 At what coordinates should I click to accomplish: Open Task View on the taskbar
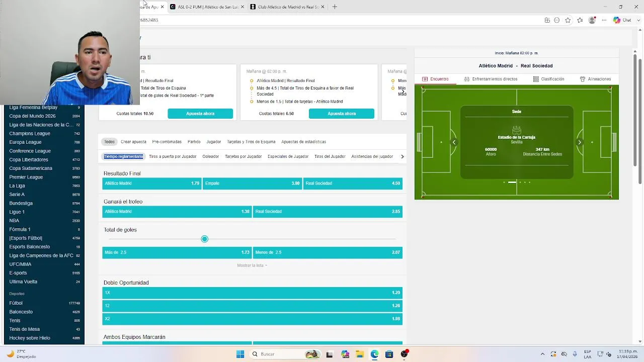[x=330, y=354]
